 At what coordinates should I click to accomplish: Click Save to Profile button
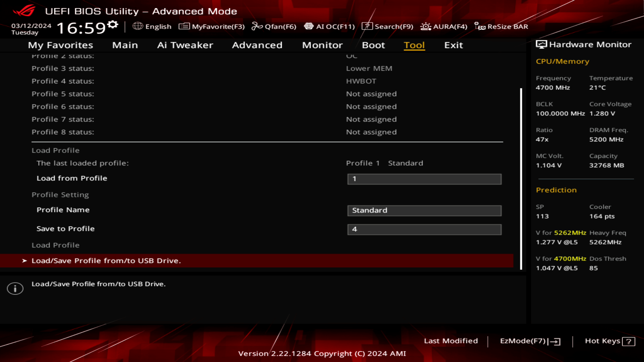tap(65, 229)
